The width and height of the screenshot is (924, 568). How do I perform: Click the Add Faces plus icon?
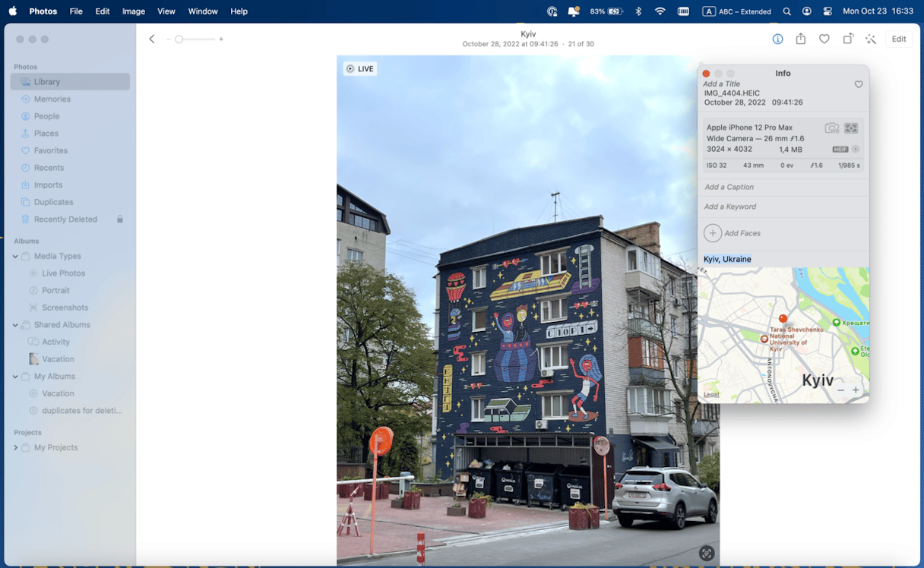pos(712,233)
